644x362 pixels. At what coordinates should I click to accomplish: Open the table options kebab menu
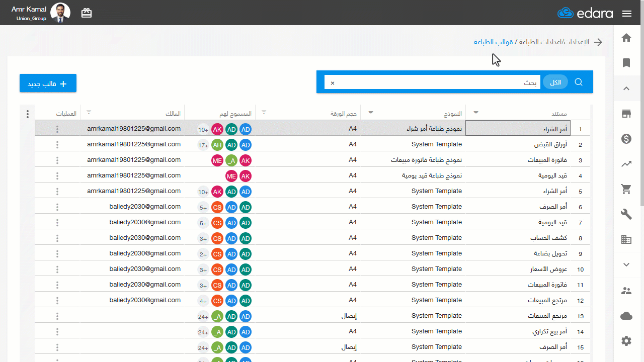[28, 114]
